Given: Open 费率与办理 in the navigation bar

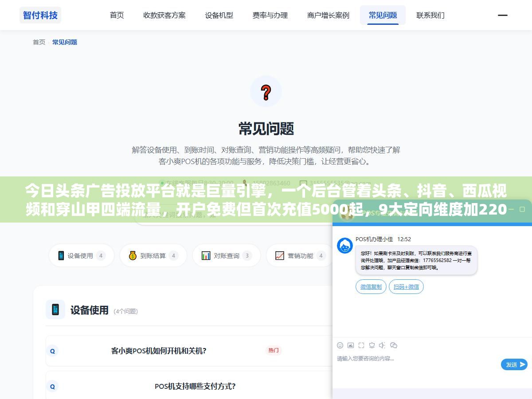Looking at the screenshot, I should point(270,15).
